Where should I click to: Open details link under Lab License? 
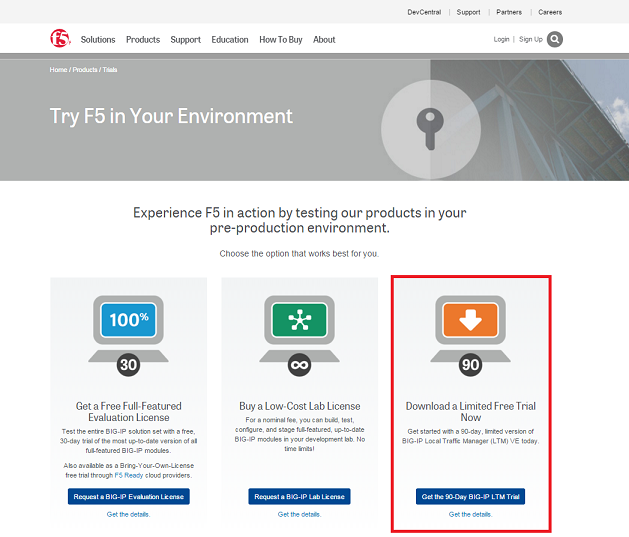pyautogui.click(x=299, y=514)
